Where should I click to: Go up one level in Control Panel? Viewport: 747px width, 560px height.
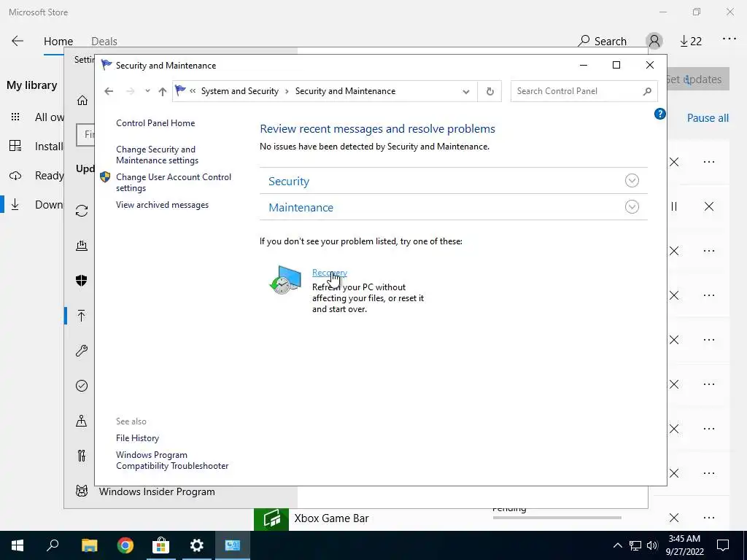pos(163,91)
